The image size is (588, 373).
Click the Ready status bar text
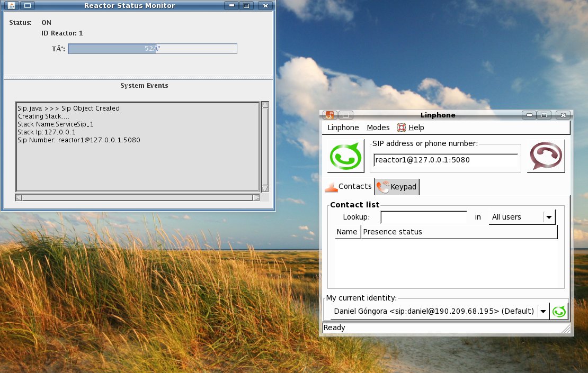pyautogui.click(x=334, y=327)
